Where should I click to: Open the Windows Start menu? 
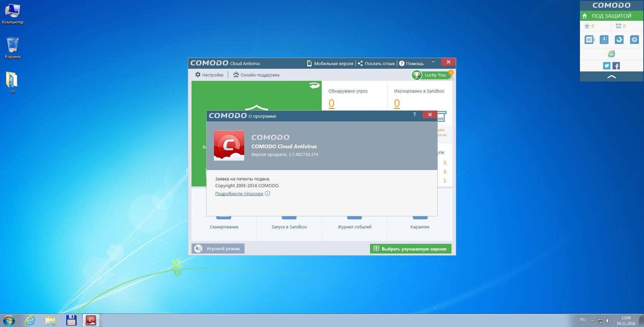(x=9, y=320)
